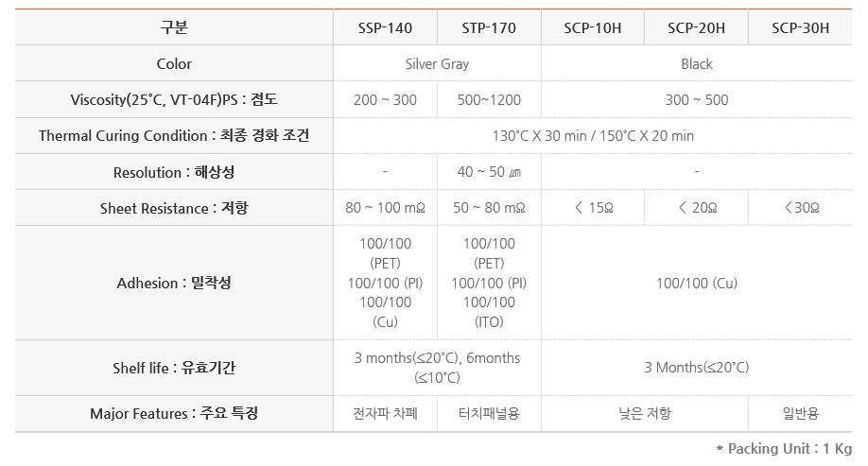This screenshot has height=466, width=868.
Task: Select the < 15Ω sheet resistance cell
Action: (x=592, y=208)
